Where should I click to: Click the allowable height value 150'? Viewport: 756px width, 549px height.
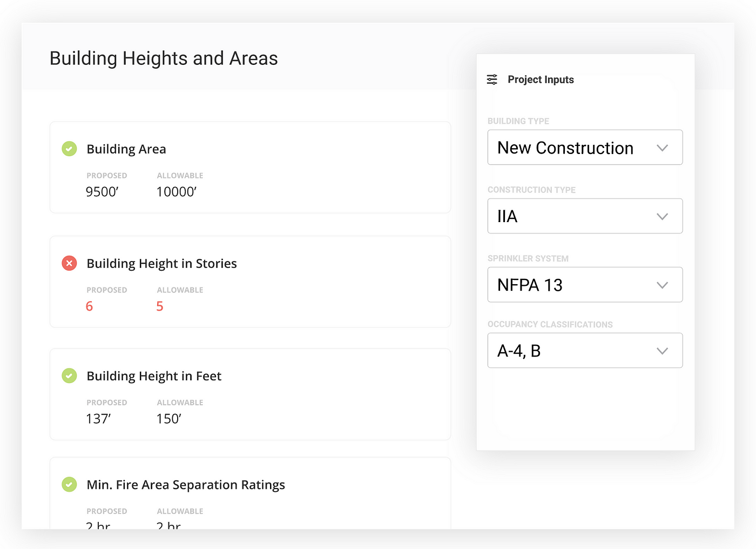click(169, 419)
